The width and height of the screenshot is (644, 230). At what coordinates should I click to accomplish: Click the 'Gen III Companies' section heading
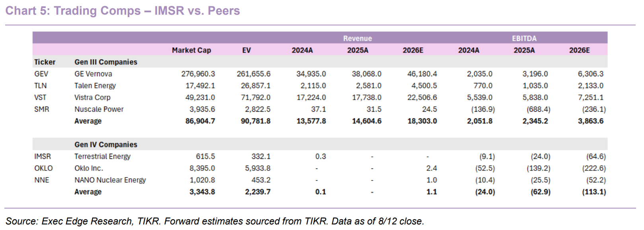[106, 62]
